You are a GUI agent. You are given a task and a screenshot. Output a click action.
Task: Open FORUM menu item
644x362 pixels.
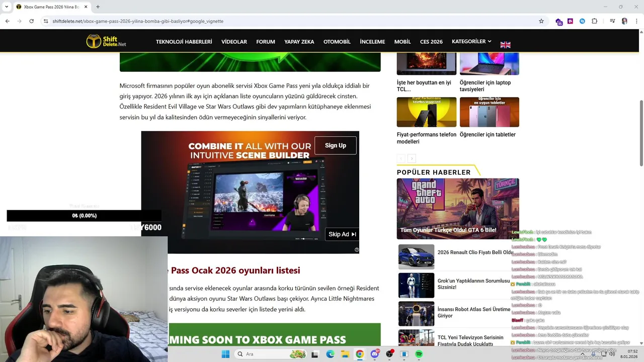tap(265, 42)
